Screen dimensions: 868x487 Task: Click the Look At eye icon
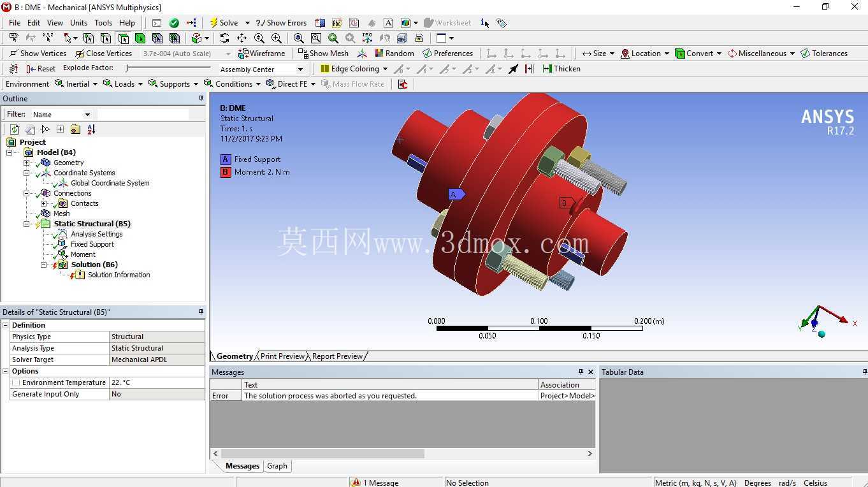click(x=401, y=38)
